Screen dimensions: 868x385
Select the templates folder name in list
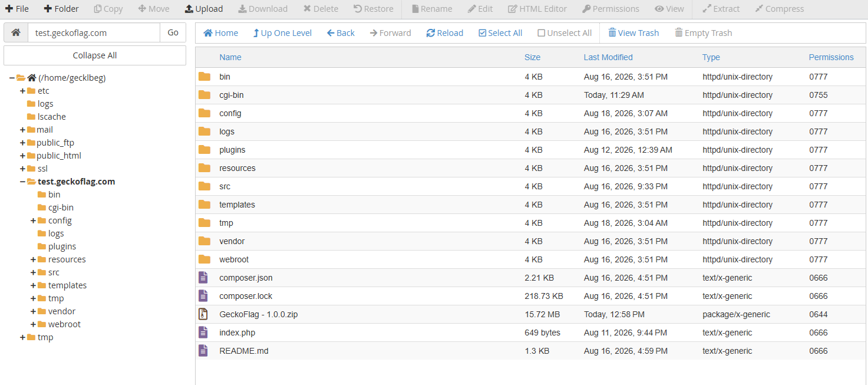pos(237,205)
